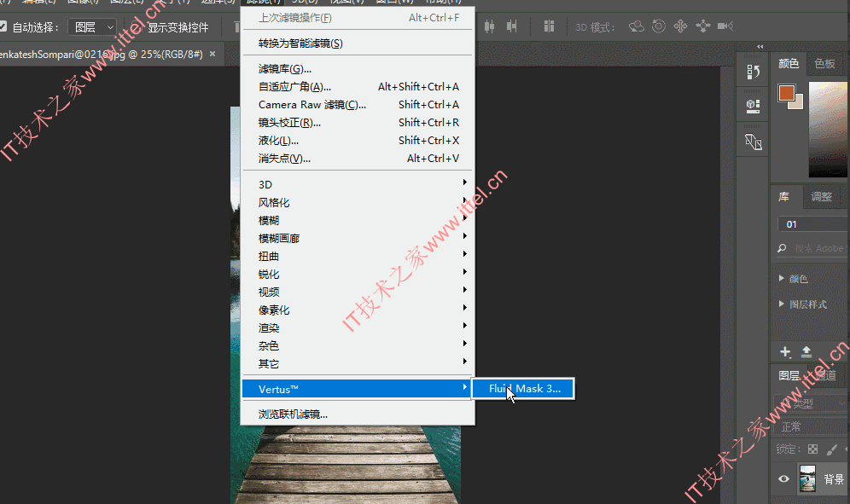Open the 3D materials panel icon in the dock
Screen dimensions: 850x504
coord(753,107)
